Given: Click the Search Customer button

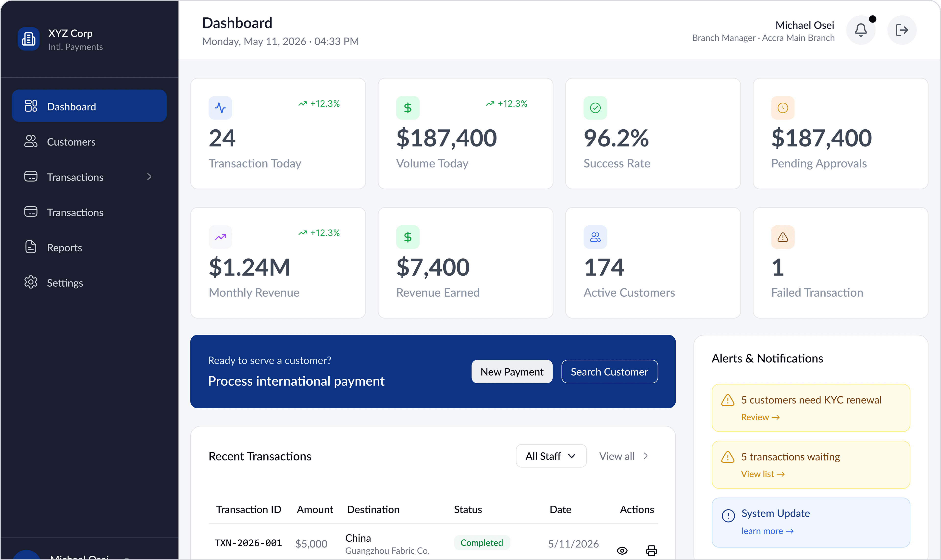Looking at the screenshot, I should coord(609,372).
